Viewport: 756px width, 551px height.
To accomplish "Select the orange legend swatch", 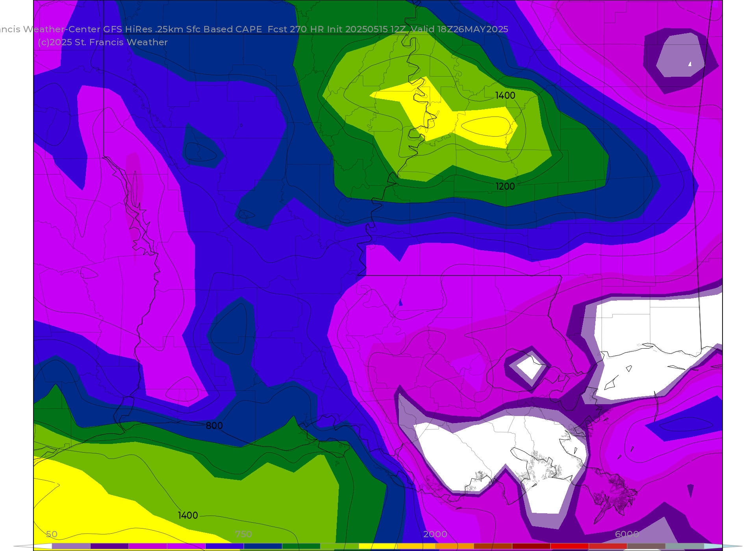I will pyautogui.click(x=455, y=546).
